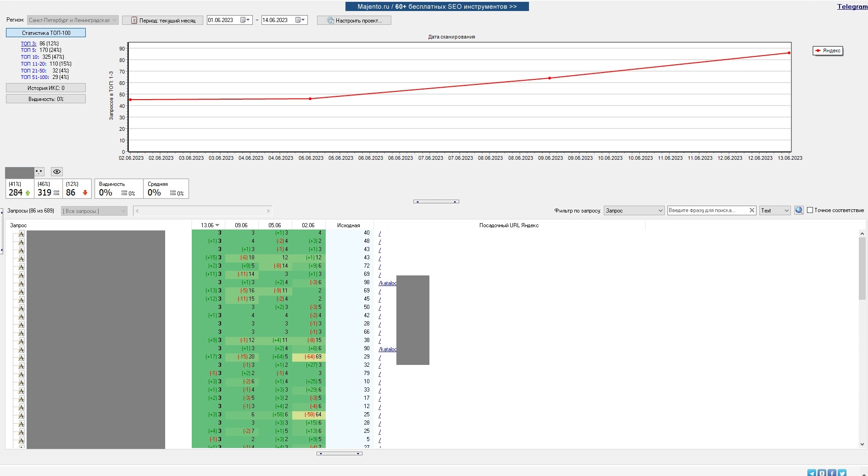Collapse the chart panel with the splitter handle above the table
The image size is (868, 476).
tap(436, 202)
